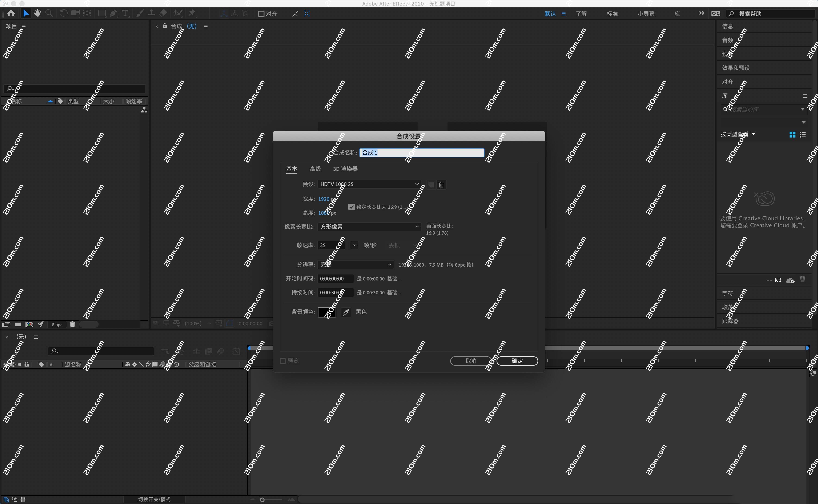Open the 预设 preset dropdown HDTV 1080 25
This screenshot has height=504, width=818.
point(369,184)
